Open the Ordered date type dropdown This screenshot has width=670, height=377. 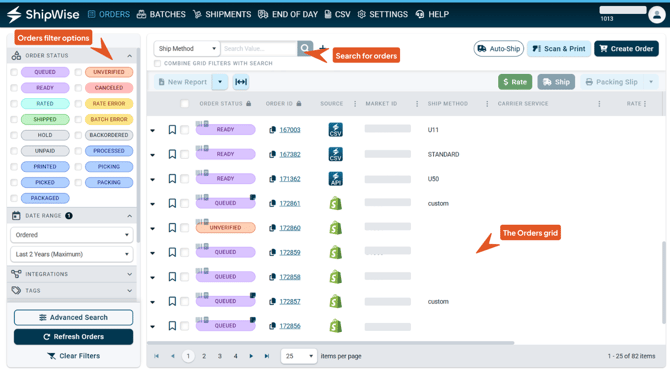coord(72,235)
